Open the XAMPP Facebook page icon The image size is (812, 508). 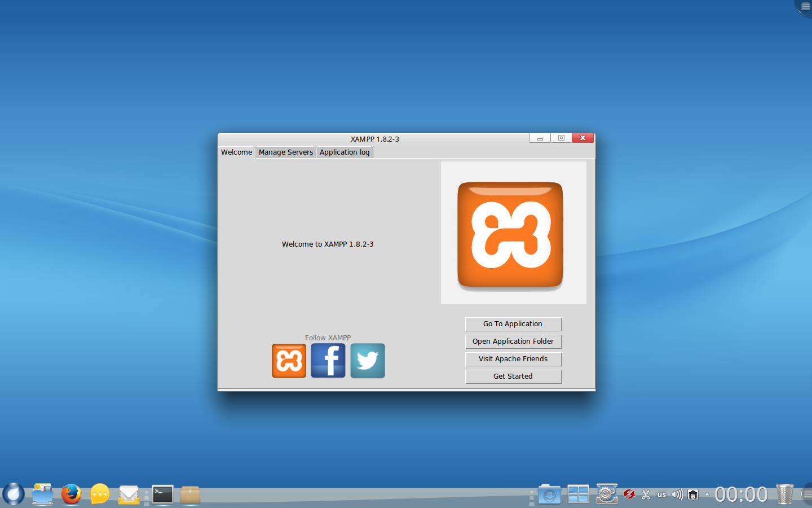coord(328,361)
